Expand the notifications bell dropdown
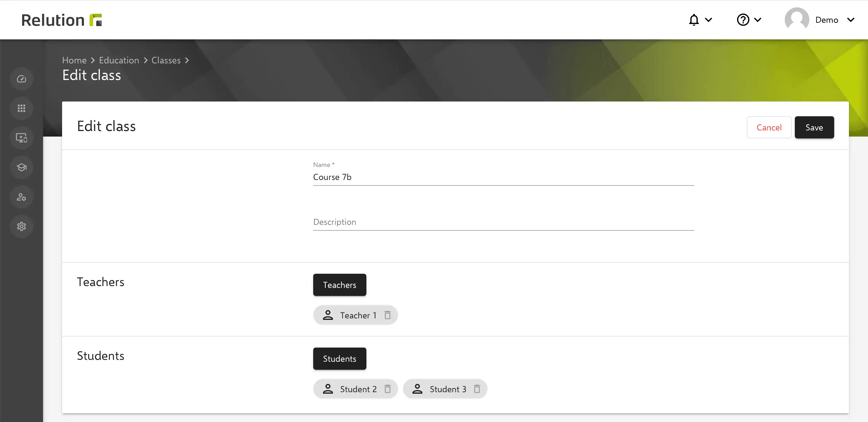 pos(700,20)
